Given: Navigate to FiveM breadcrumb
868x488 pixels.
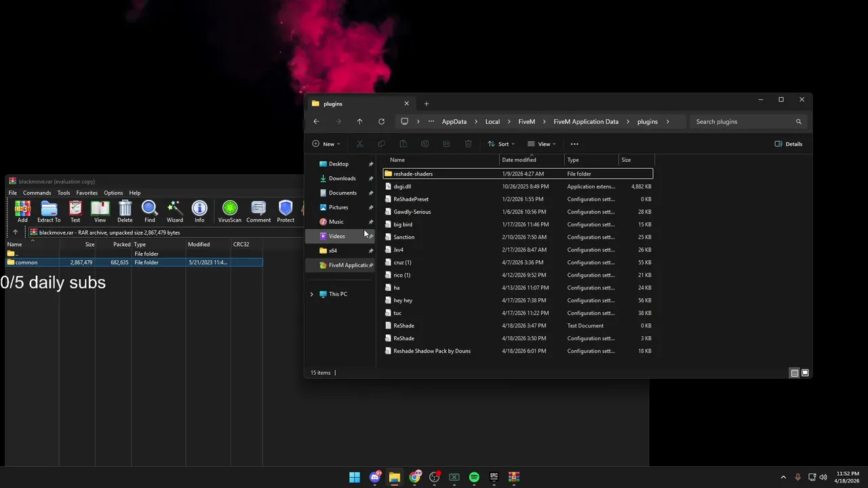Looking at the screenshot, I should tap(526, 121).
